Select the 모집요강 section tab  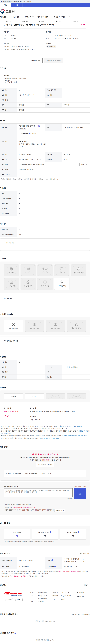[8, 21]
